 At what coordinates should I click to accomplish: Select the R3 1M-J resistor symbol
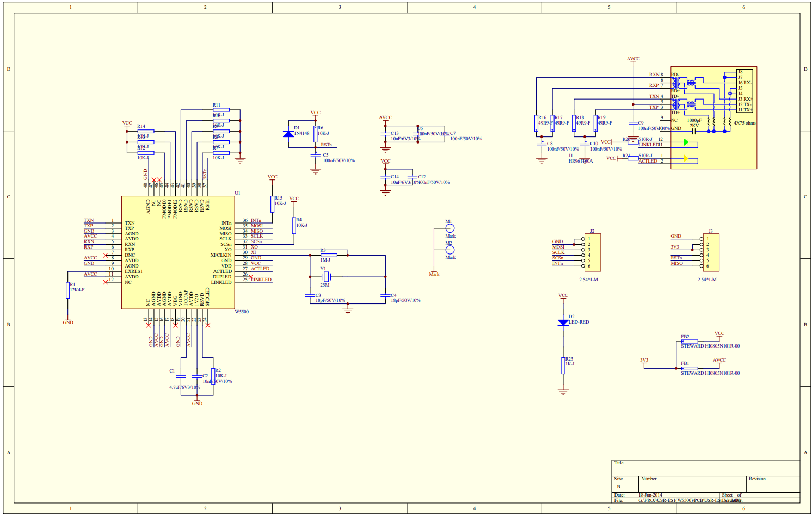pos(329,255)
